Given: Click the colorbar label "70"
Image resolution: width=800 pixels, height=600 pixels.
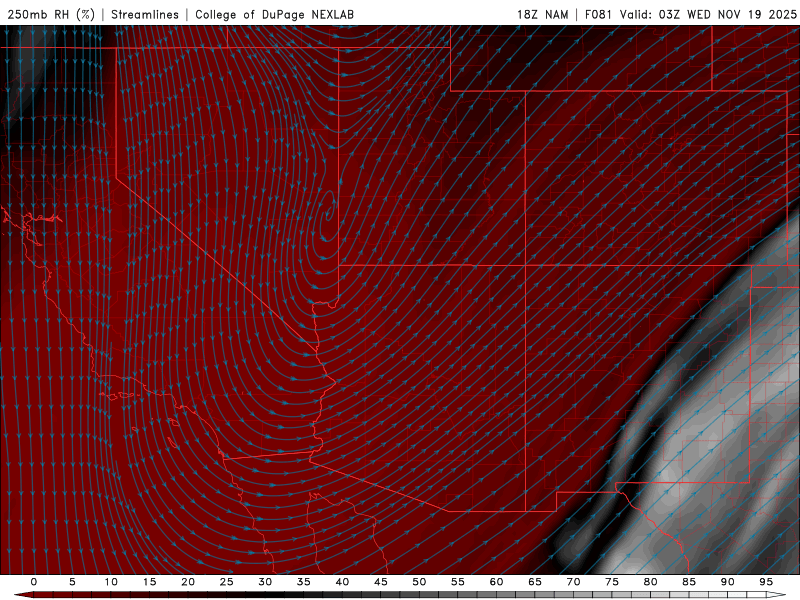Looking at the screenshot, I should pyautogui.click(x=573, y=582).
